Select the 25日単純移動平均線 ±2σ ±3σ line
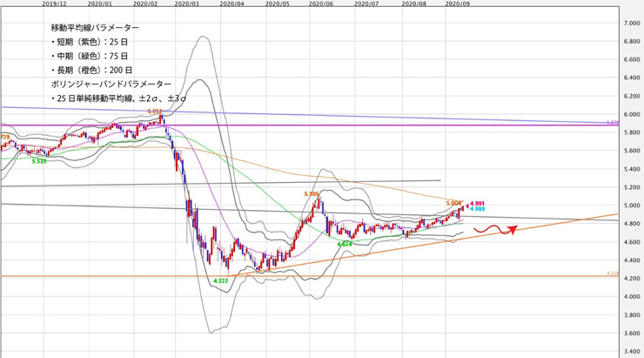 point(118,98)
